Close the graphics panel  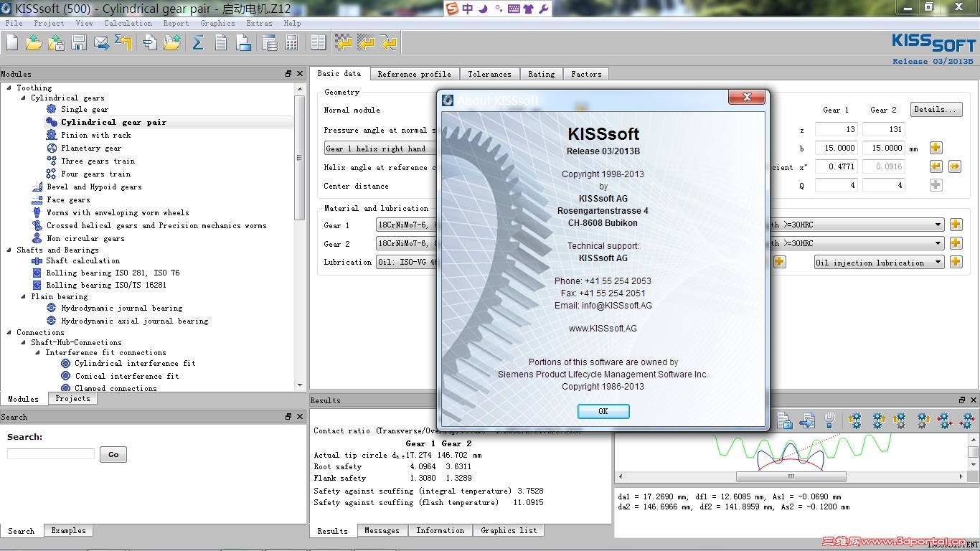coord(974,400)
